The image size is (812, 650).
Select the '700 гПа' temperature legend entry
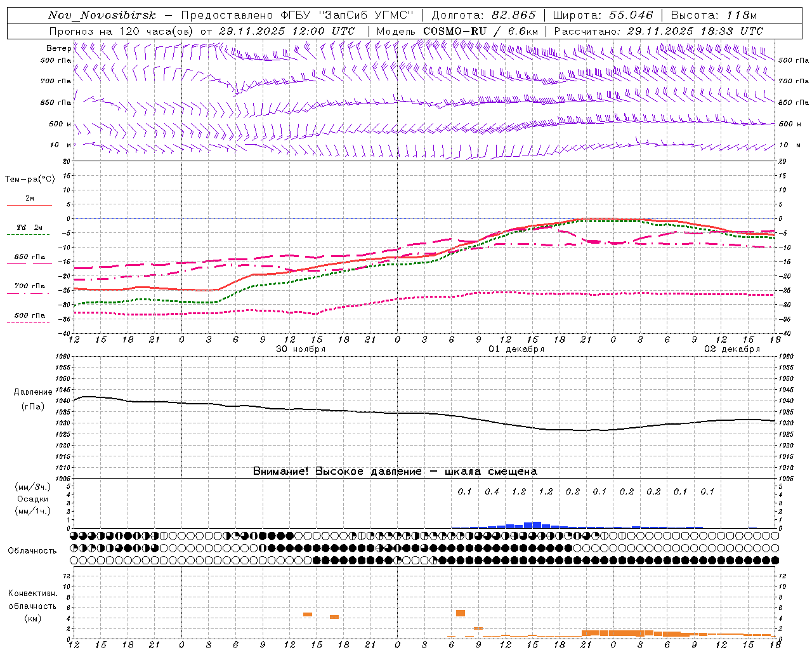[29, 286]
